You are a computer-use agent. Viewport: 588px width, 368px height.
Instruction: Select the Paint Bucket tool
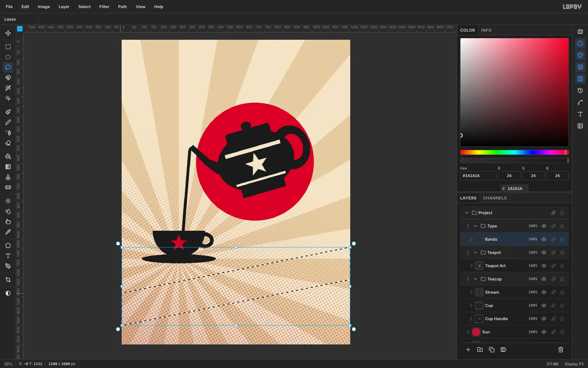tap(8, 156)
